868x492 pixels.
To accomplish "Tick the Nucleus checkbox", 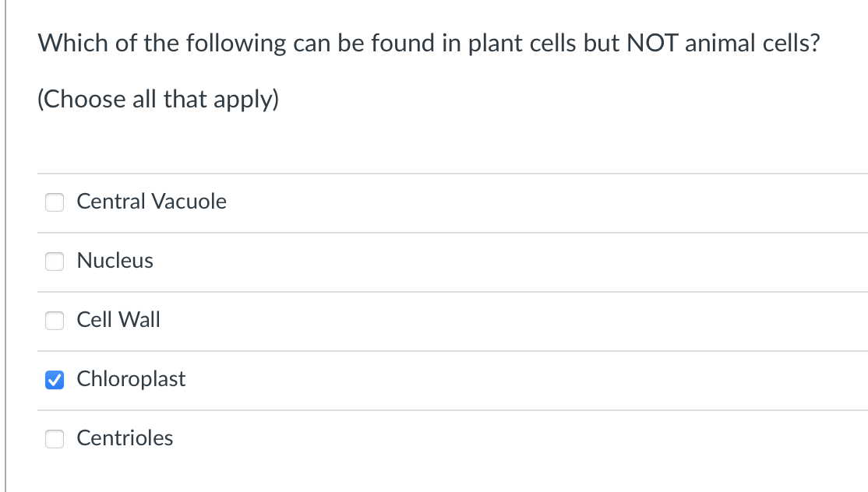I will pos(55,262).
